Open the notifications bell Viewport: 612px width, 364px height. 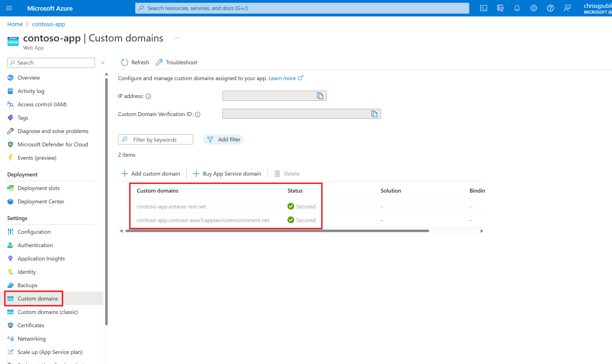tap(517, 8)
